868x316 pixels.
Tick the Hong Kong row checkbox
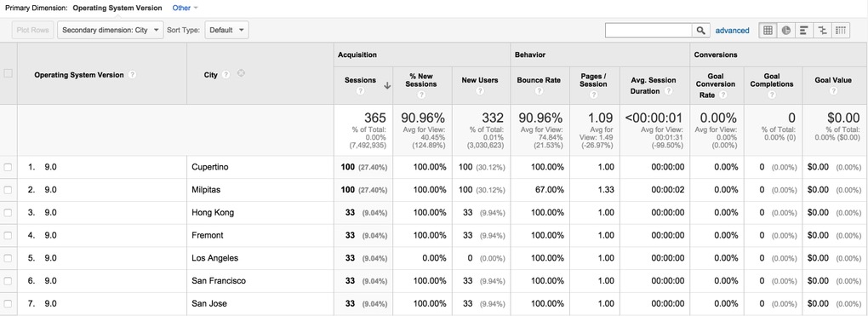point(8,213)
